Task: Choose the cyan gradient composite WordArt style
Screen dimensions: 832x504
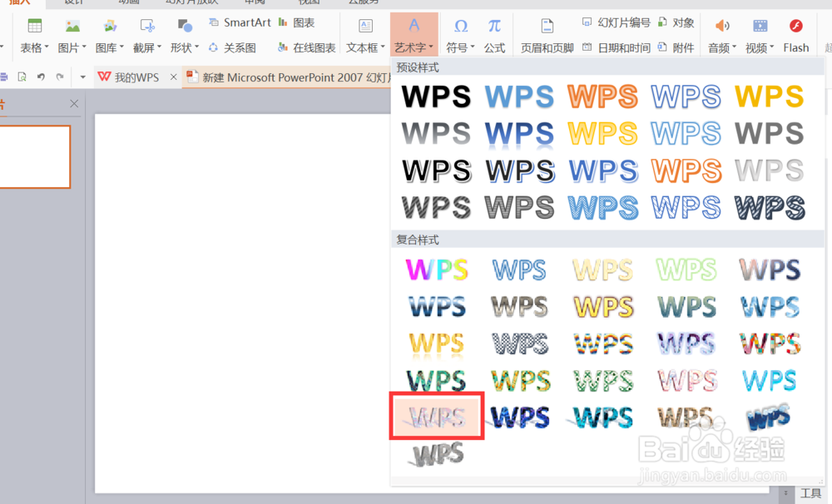Action: 770,380
